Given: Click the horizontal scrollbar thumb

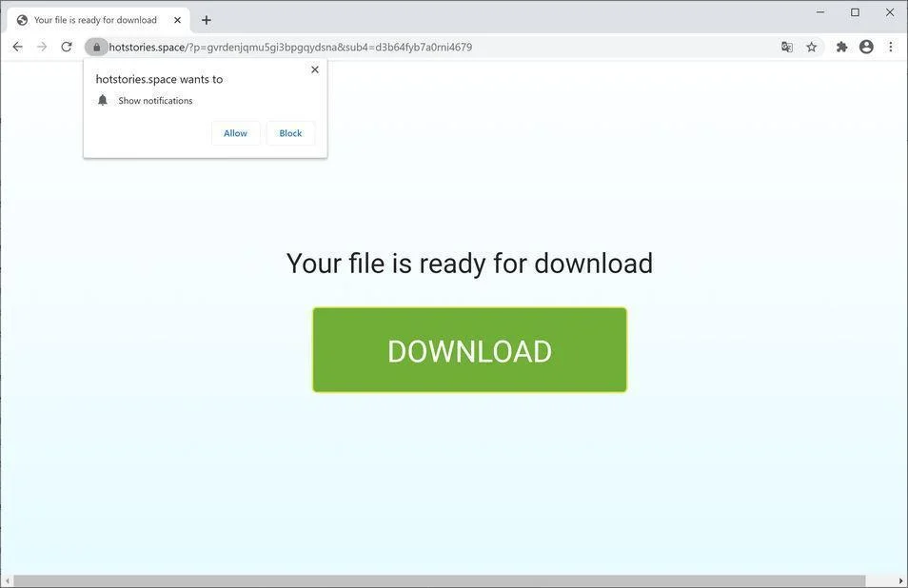Looking at the screenshot, I should (440, 581).
